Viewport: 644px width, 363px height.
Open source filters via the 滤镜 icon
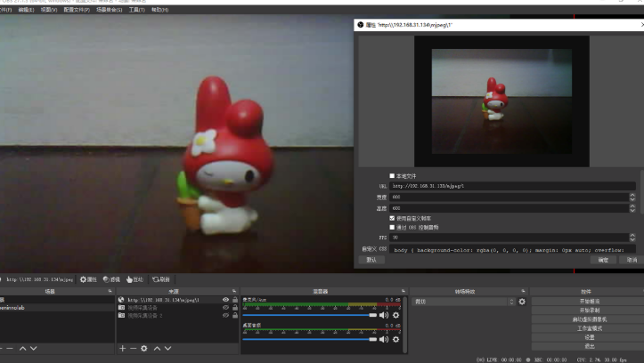coord(111,278)
